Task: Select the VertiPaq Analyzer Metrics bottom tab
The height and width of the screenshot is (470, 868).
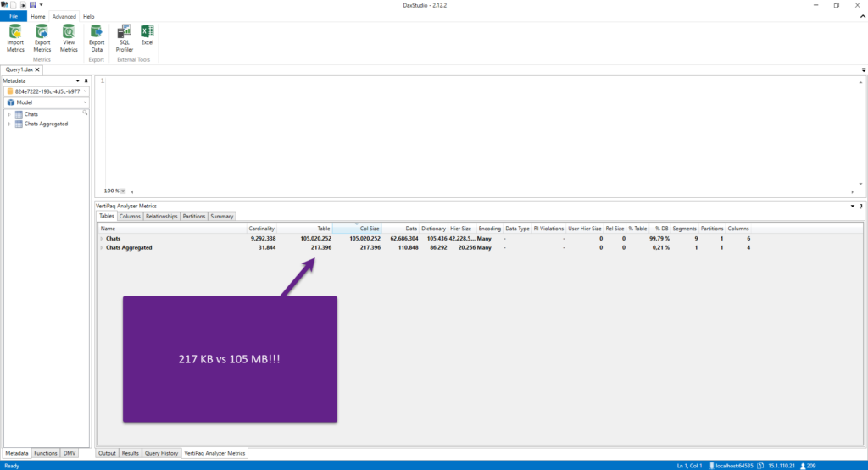Action: 214,453
